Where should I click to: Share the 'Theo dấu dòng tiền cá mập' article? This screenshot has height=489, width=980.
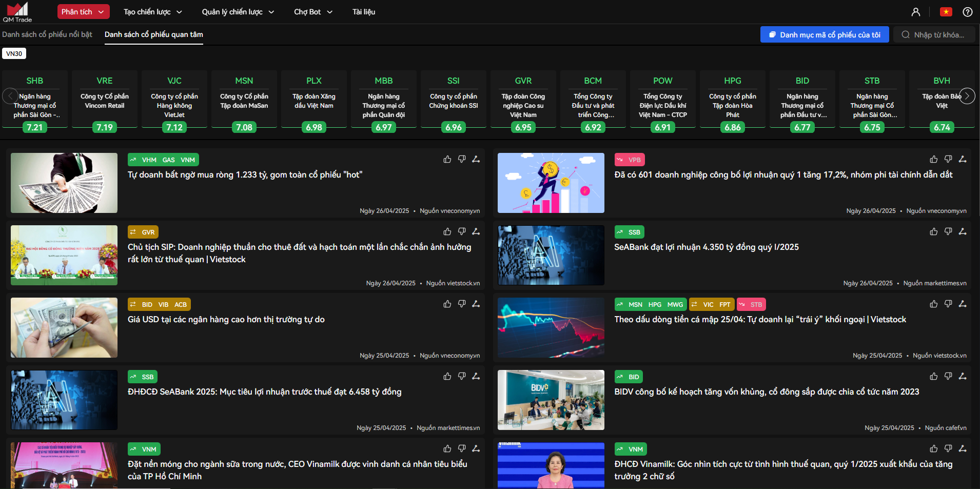963,304
